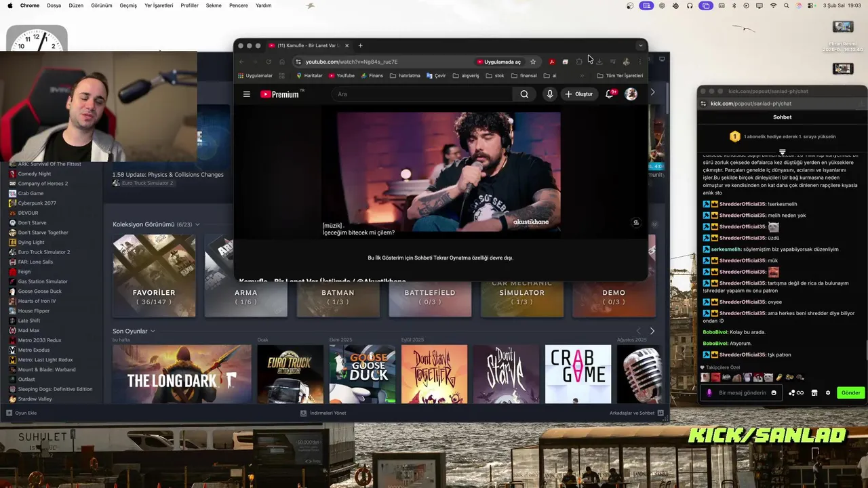Open the Tüm Yer İşaretleri folder

[x=620, y=75]
